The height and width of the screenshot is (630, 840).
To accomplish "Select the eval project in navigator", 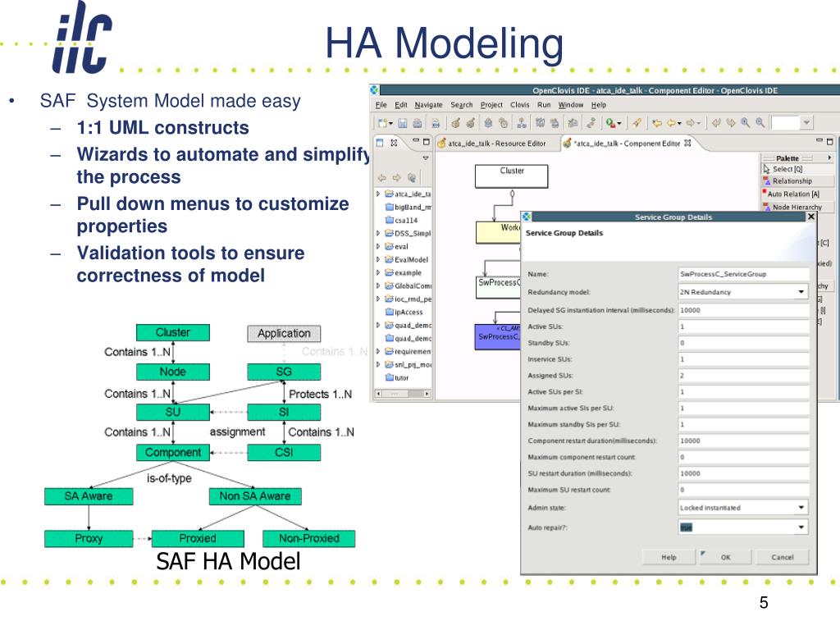I will tap(396, 246).
